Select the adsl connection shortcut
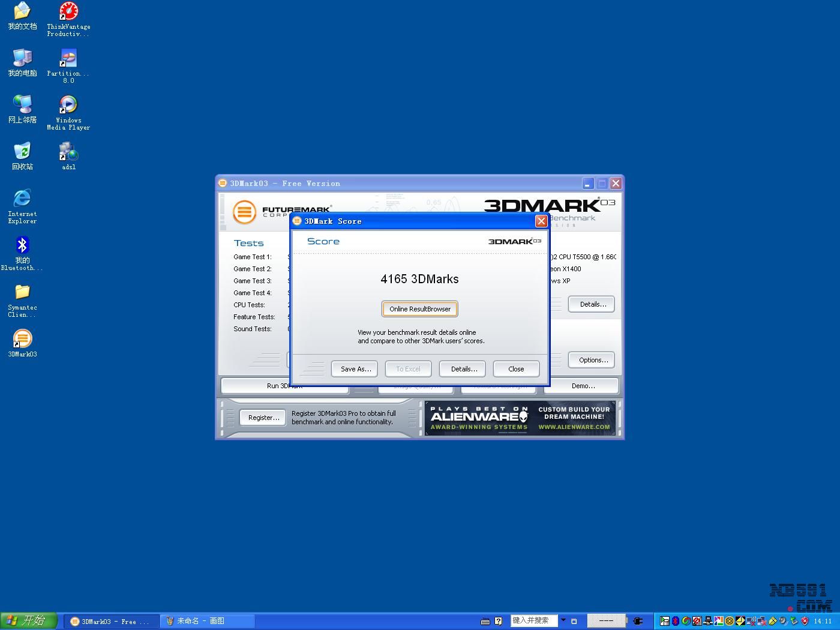Image resolution: width=840 pixels, height=630 pixels. tap(68, 157)
